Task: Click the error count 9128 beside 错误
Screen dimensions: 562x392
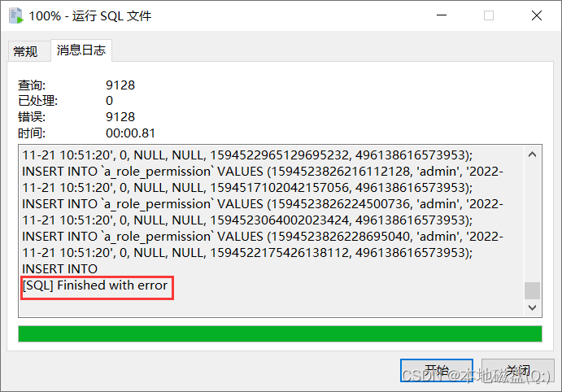Action: 120,117
